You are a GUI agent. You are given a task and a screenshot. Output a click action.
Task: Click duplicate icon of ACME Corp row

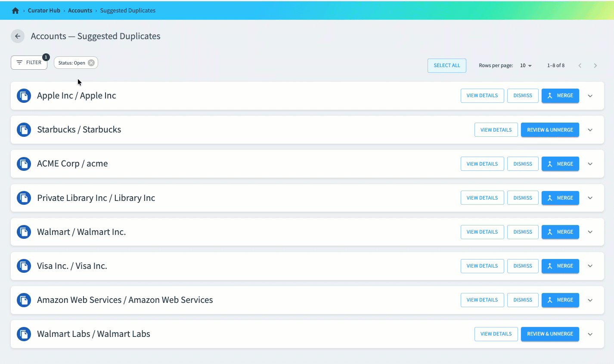tap(24, 163)
